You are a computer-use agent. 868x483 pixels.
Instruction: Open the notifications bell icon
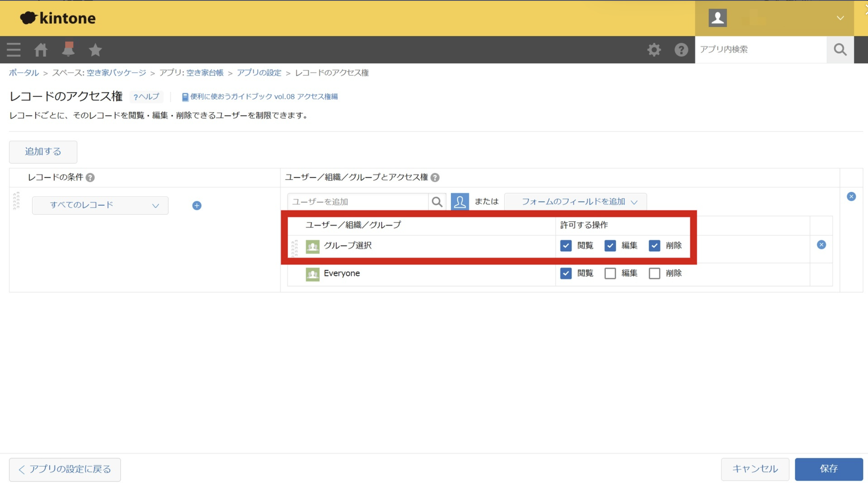[68, 50]
